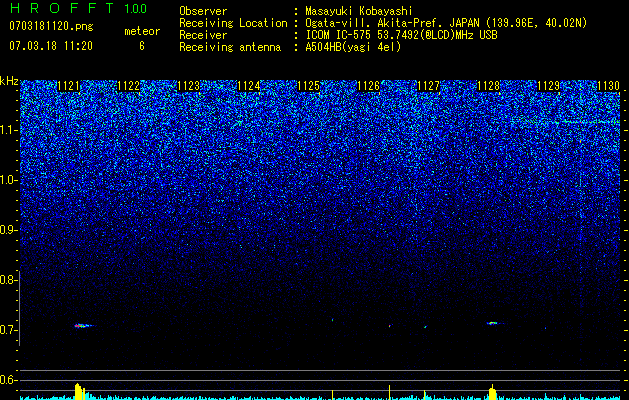
Task: Click the faint echo dot near 1127
Action: (x=425, y=327)
